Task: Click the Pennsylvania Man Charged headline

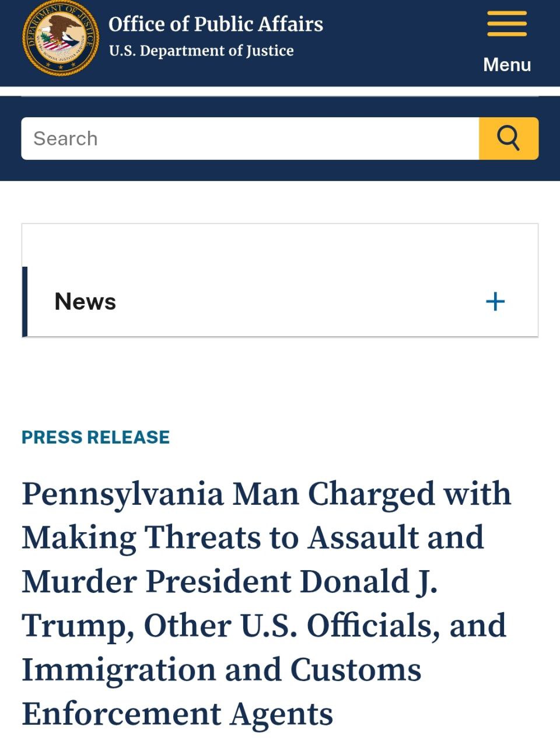Action: click(266, 494)
